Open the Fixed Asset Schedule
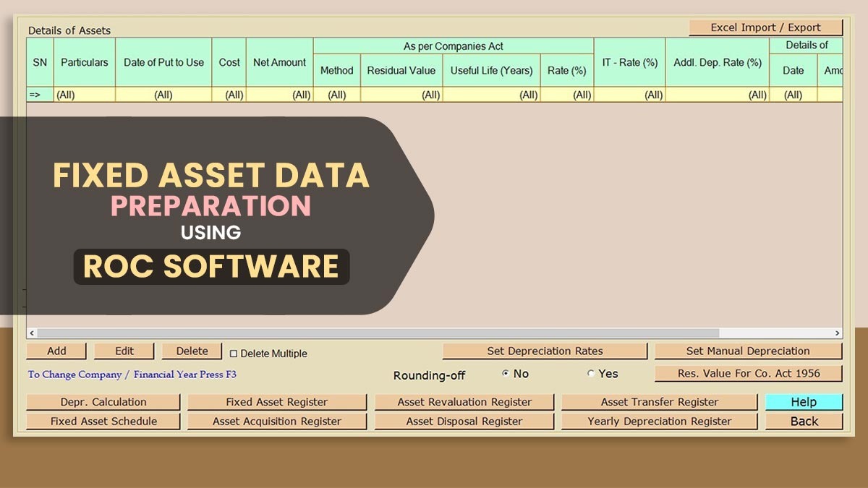Screen dimensions: 868x488 [x=103, y=421]
